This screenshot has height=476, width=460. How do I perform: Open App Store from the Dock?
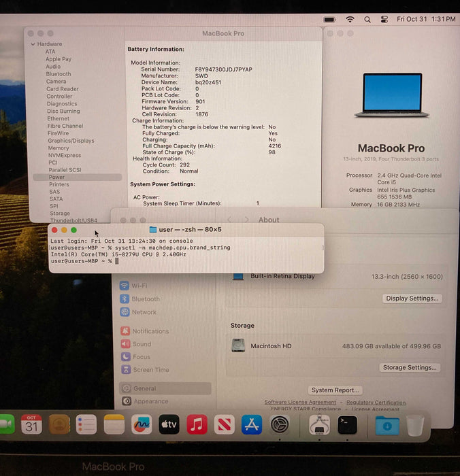point(252,424)
